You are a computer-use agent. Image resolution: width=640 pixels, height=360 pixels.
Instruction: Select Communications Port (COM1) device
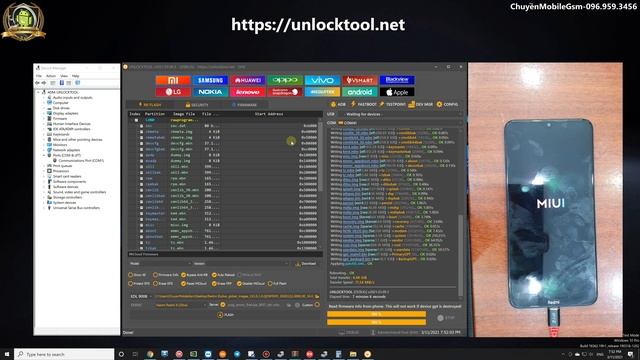point(81,161)
